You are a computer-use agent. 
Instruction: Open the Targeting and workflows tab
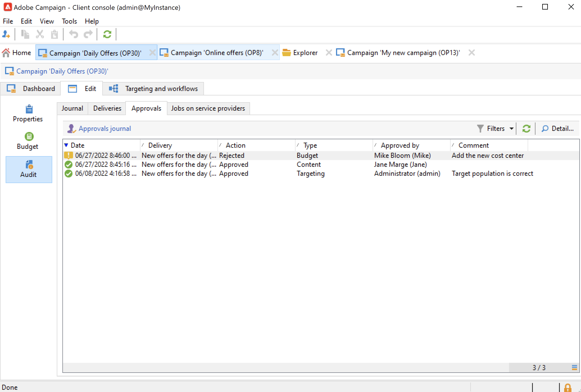point(161,89)
